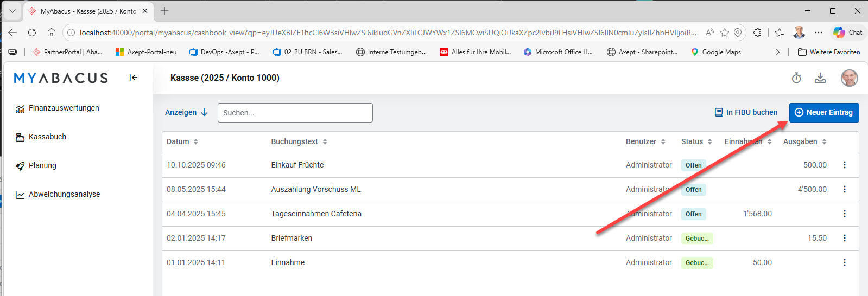Open row menu for Briefmarken
This screenshot has height=296, width=868.
click(845, 238)
